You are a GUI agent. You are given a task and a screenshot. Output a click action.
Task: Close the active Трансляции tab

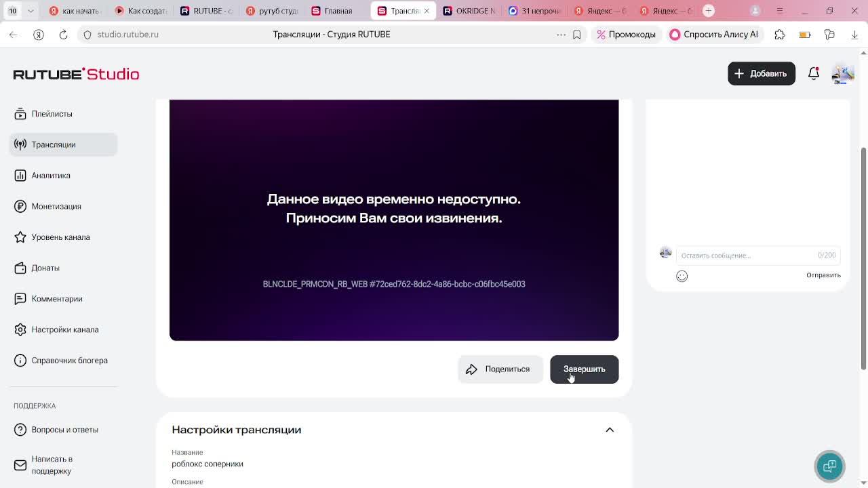(427, 11)
